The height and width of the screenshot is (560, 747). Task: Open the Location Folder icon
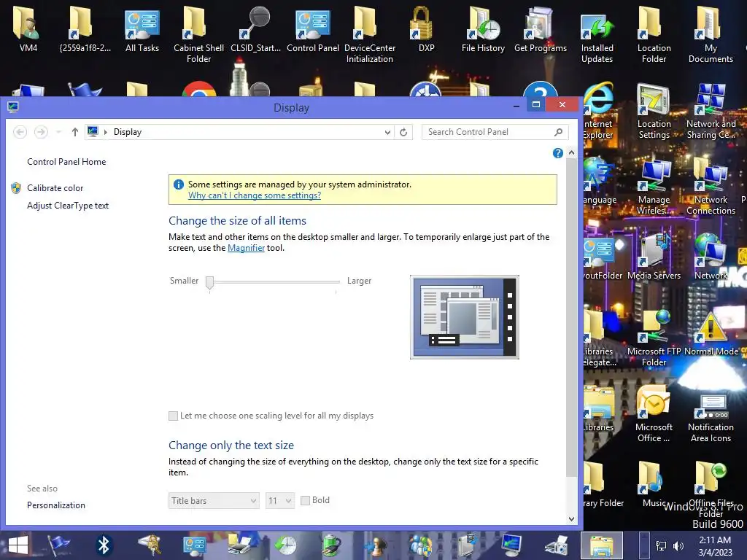pos(654,35)
